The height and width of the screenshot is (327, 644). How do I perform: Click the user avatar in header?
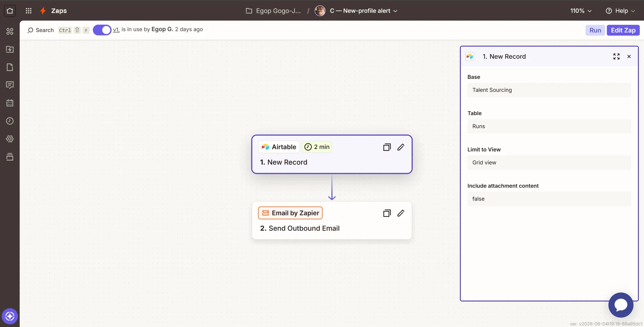(320, 11)
